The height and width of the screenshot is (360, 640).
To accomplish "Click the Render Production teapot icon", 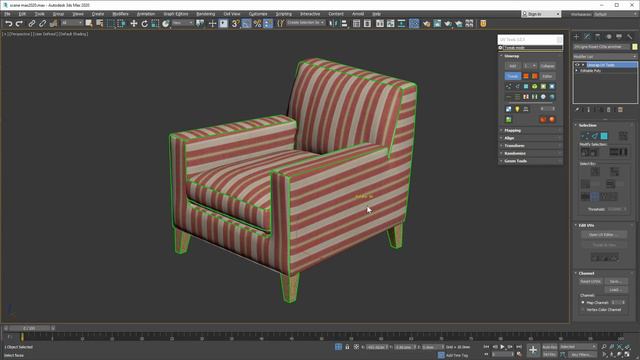I will 448,24.
